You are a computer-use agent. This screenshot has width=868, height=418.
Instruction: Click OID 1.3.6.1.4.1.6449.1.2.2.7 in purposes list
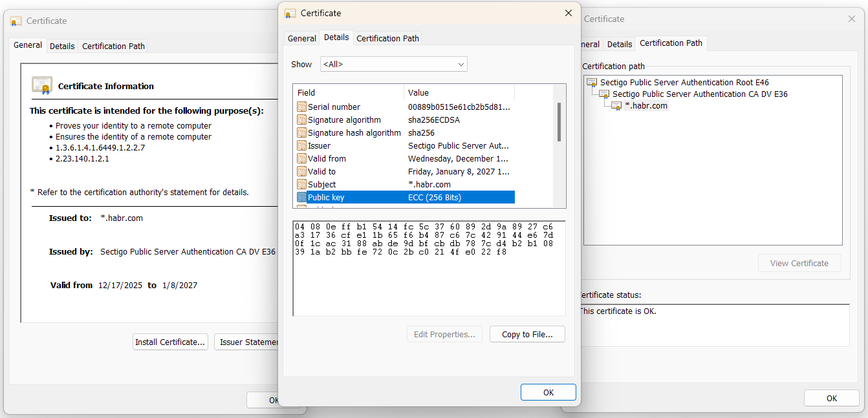100,148
